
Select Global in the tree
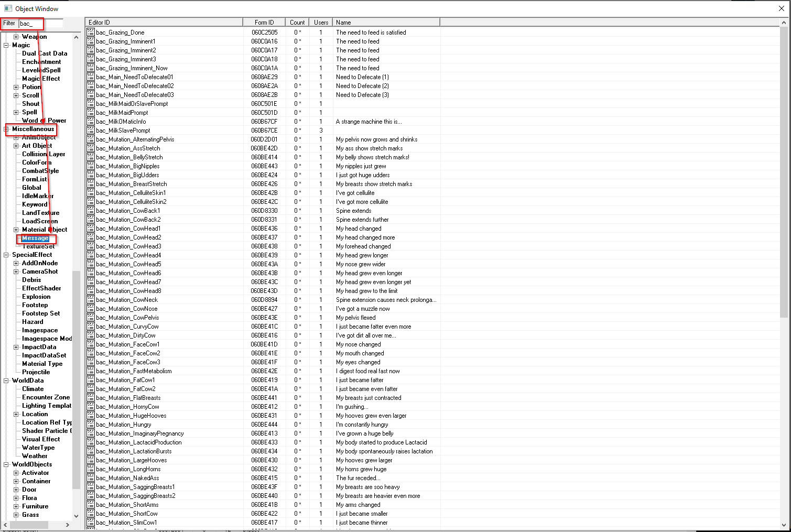[x=31, y=188]
